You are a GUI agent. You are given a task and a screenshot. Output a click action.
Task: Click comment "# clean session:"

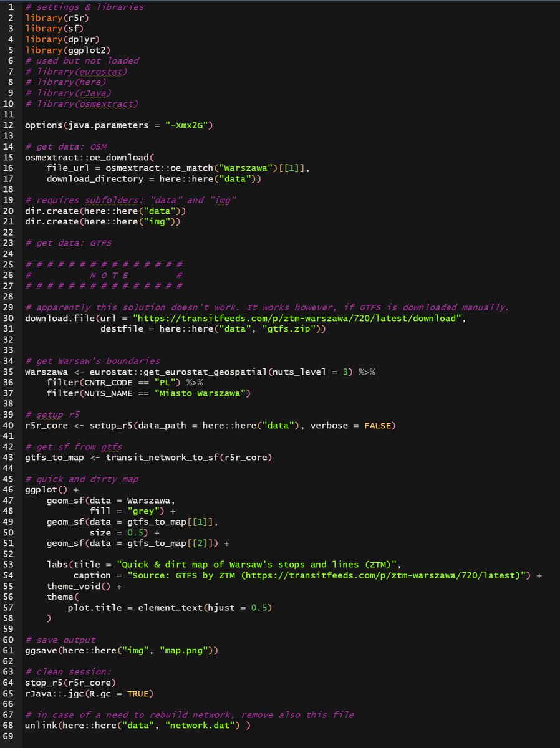(68, 672)
